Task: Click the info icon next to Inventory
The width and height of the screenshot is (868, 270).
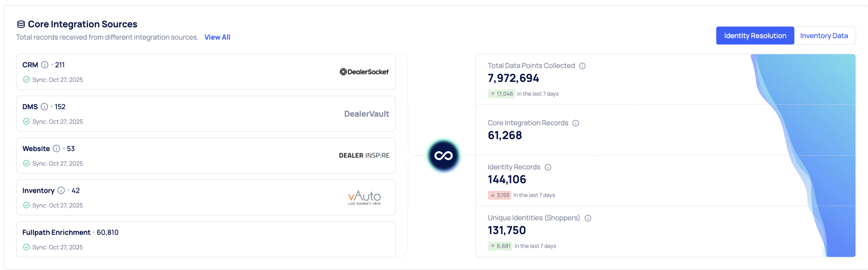Action: click(x=61, y=190)
